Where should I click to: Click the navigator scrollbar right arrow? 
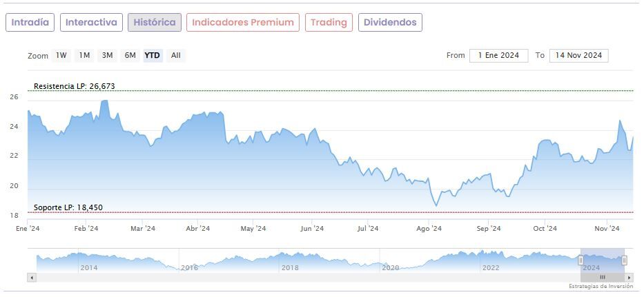click(630, 277)
